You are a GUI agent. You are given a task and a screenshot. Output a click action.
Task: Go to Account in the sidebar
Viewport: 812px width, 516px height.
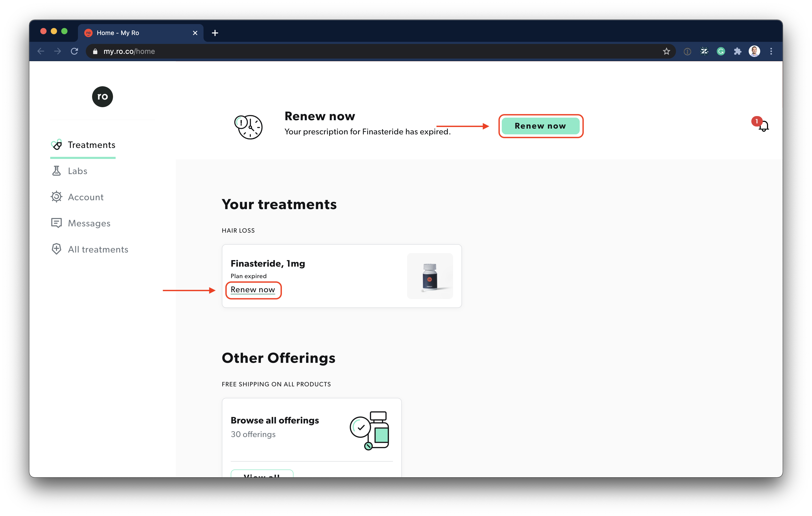tap(77, 197)
